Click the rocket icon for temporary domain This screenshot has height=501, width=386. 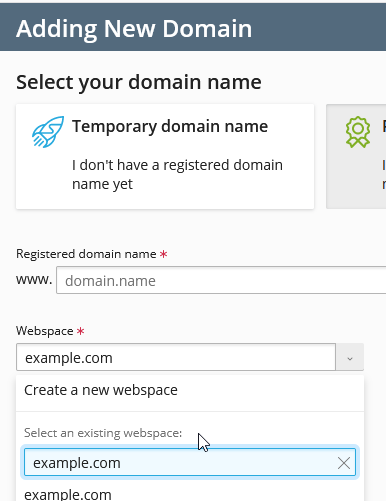(48, 132)
